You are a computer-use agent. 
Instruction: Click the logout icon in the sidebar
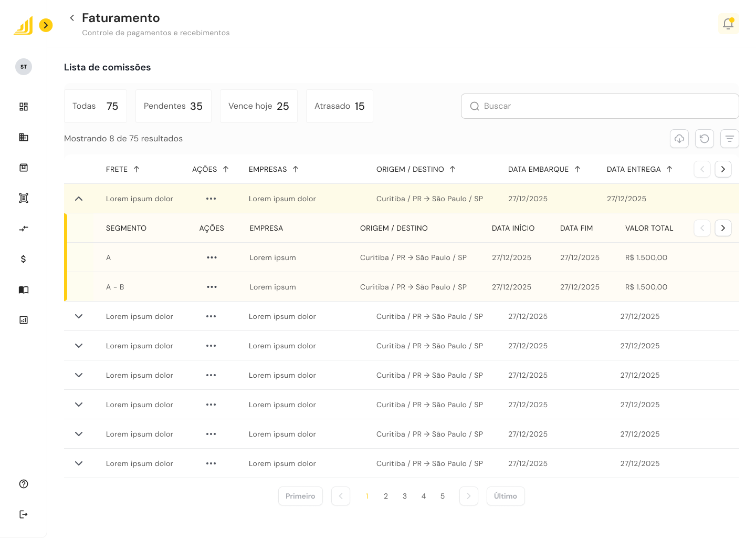24,514
